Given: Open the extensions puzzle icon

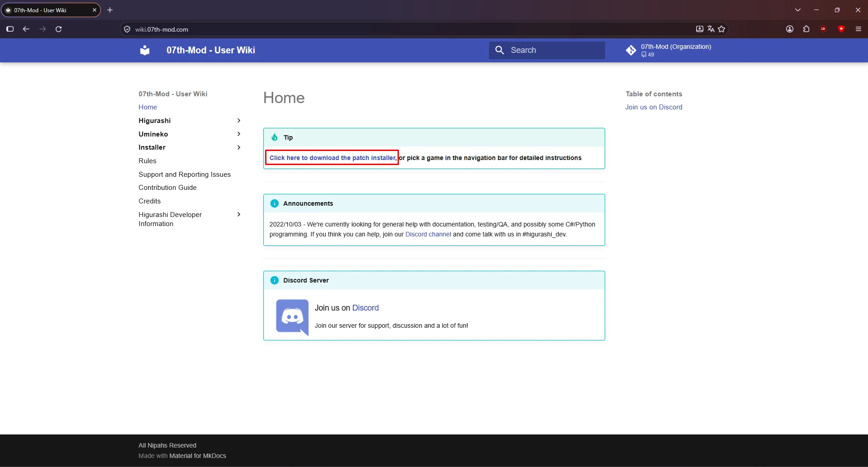Looking at the screenshot, I should pos(806,29).
